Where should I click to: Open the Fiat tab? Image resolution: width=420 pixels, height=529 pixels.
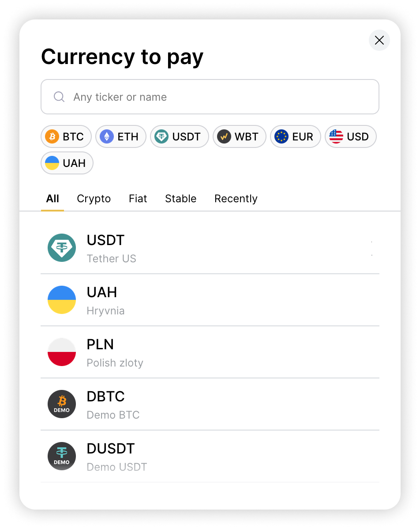click(138, 199)
